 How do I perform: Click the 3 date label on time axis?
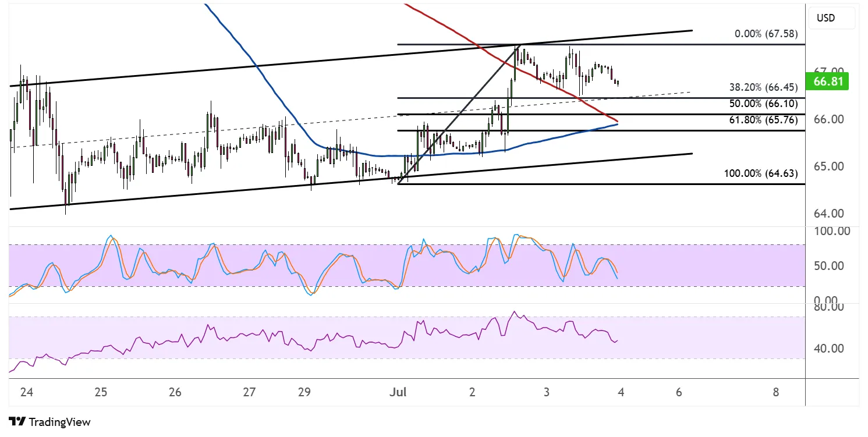click(x=547, y=392)
